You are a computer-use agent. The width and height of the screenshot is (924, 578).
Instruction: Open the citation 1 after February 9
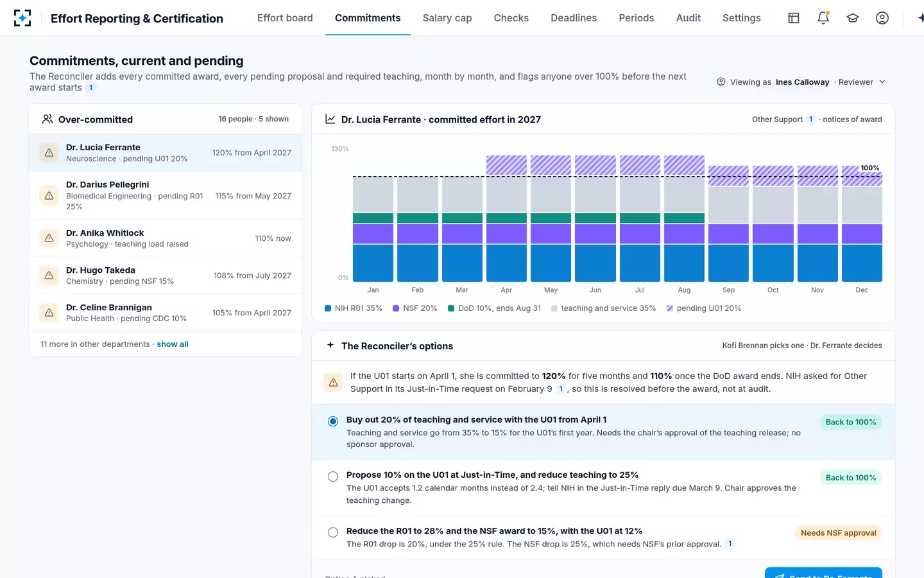pos(561,389)
